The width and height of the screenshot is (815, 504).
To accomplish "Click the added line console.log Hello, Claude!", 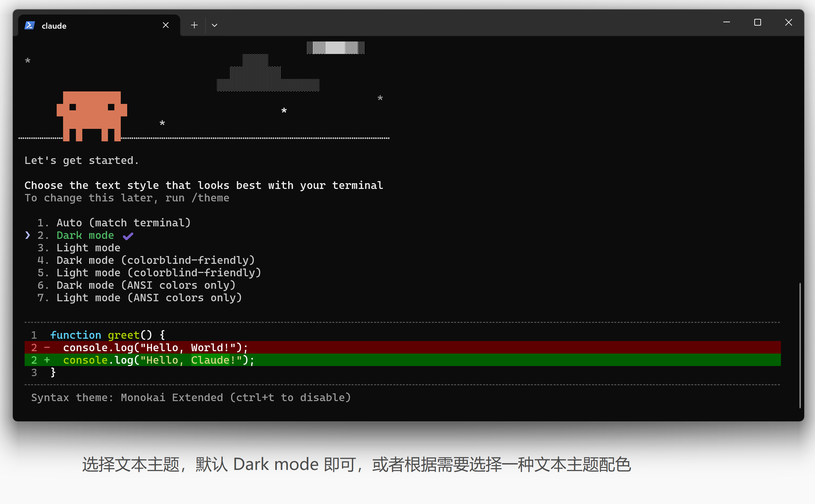I will (x=402, y=360).
